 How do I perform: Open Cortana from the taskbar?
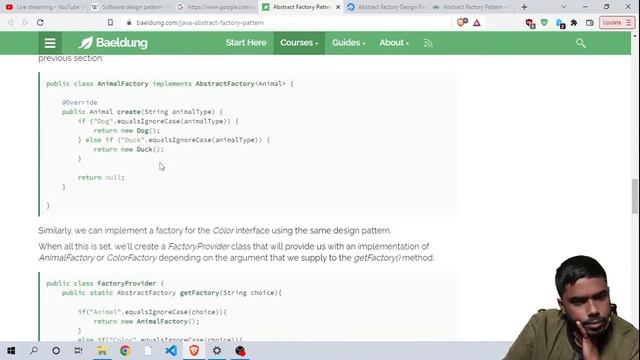[56, 351]
